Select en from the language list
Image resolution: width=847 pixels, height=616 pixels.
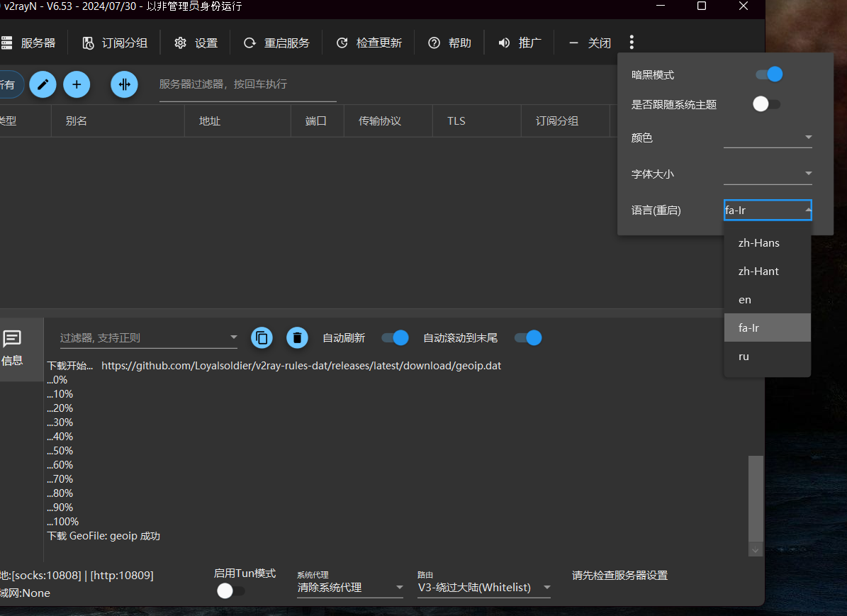[767, 300]
